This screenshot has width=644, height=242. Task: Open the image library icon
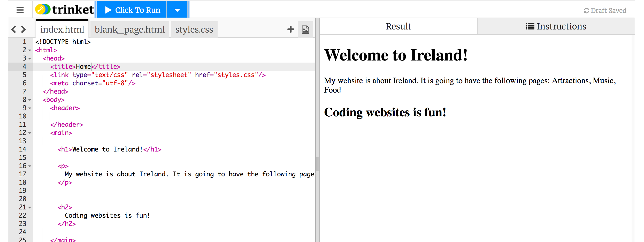pos(305,29)
